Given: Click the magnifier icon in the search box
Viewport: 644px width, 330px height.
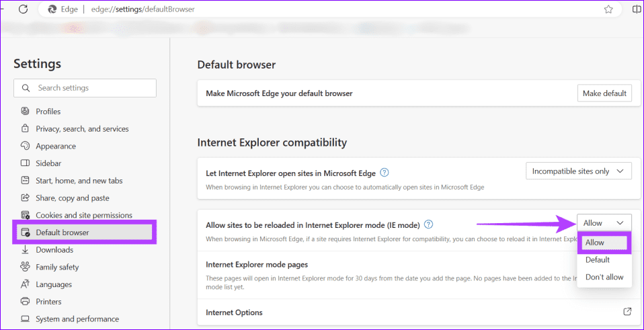Looking at the screenshot, I should (x=26, y=88).
